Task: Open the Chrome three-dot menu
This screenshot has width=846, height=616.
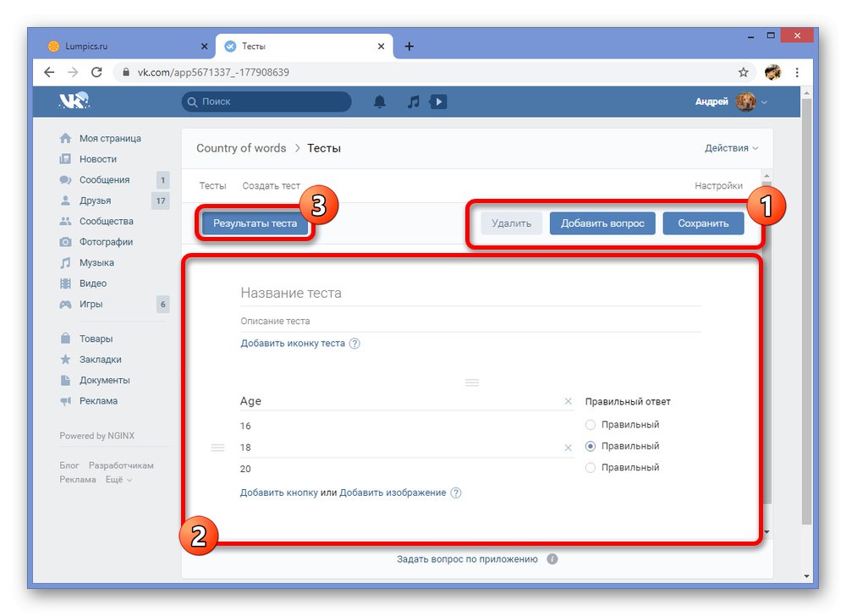Action: [797, 72]
